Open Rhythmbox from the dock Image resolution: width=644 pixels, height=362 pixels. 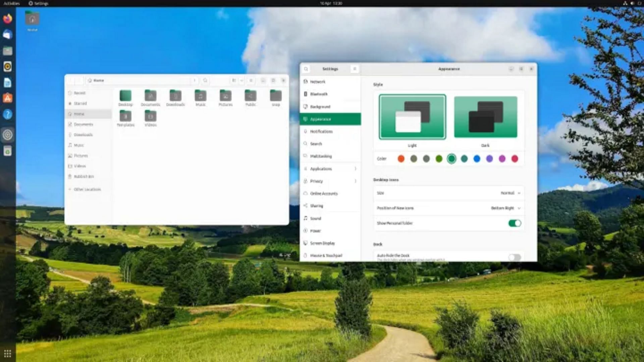click(x=8, y=66)
